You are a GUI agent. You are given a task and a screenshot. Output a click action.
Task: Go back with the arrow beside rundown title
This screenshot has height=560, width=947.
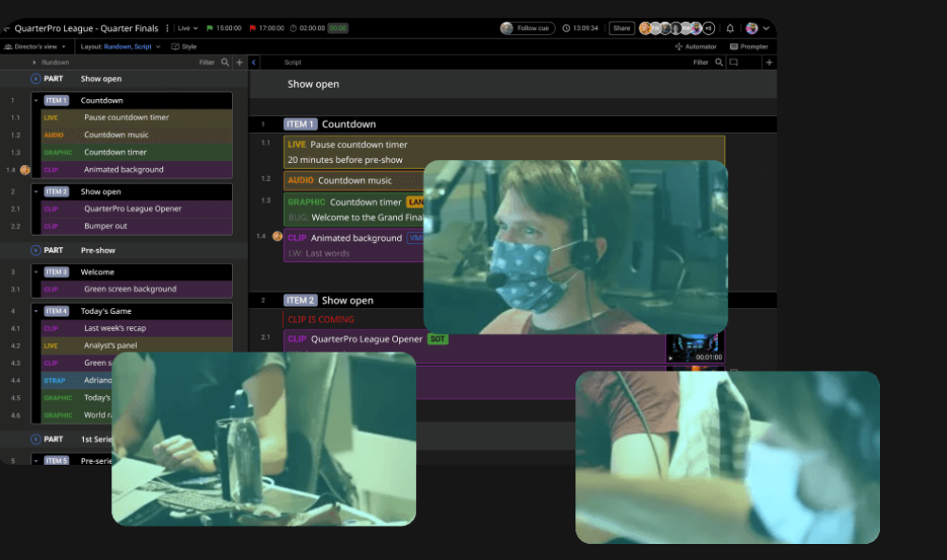7,28
